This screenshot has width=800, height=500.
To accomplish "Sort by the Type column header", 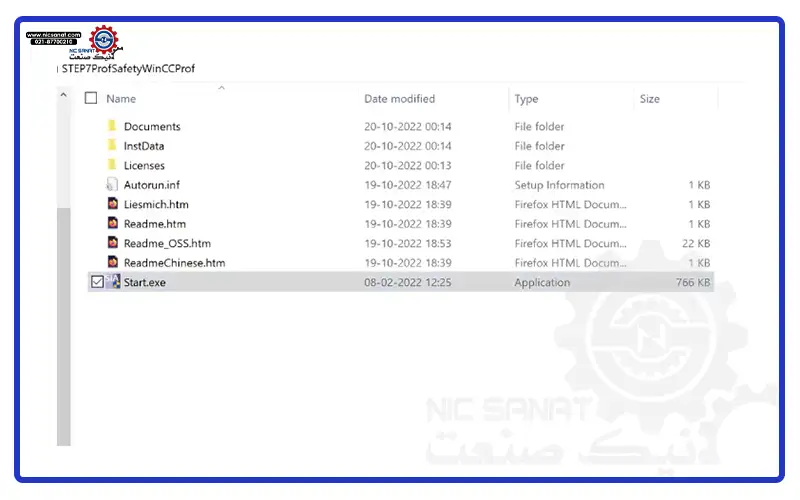I will (x=526, y=99).
